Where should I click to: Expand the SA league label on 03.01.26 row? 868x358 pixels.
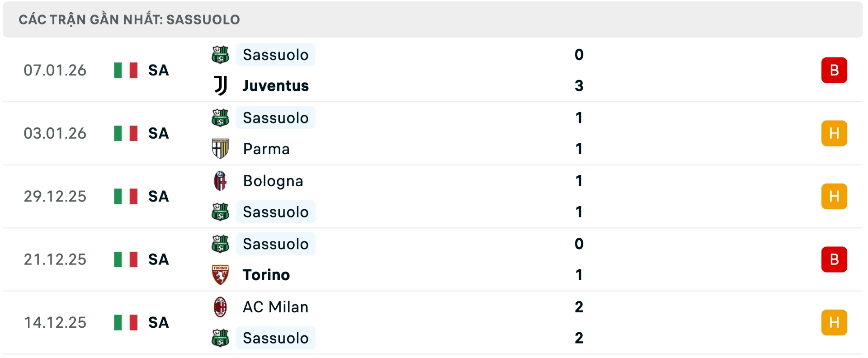157,133
